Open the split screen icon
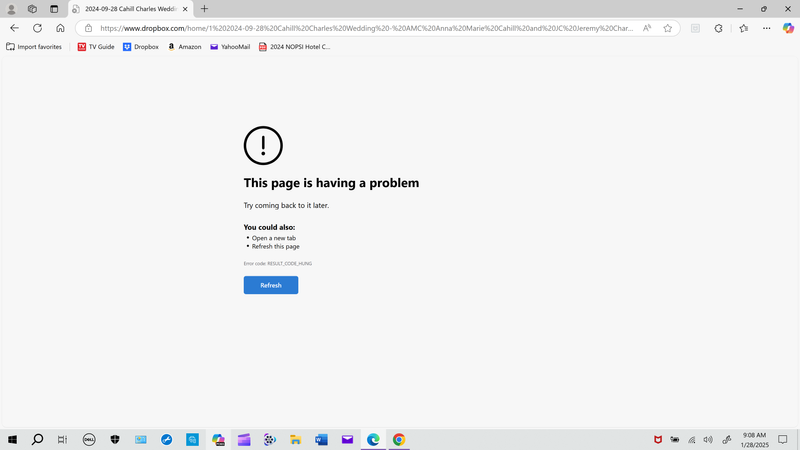Viewport: 800px width, 450px height. pos(695,28)
